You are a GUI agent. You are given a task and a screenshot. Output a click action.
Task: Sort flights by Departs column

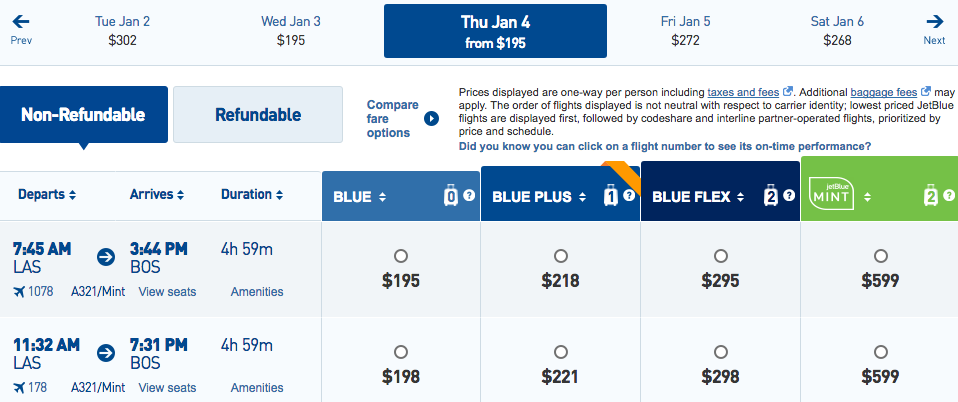47,194
